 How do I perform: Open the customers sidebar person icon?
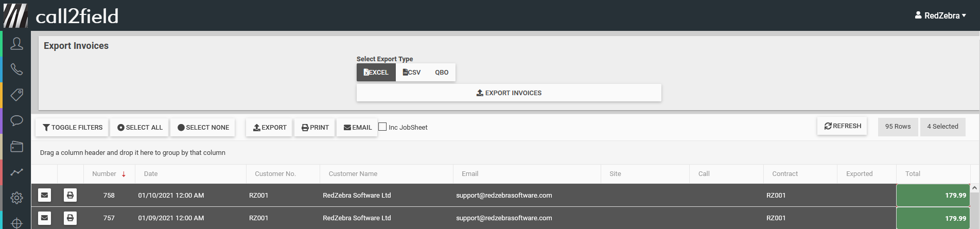16,44
